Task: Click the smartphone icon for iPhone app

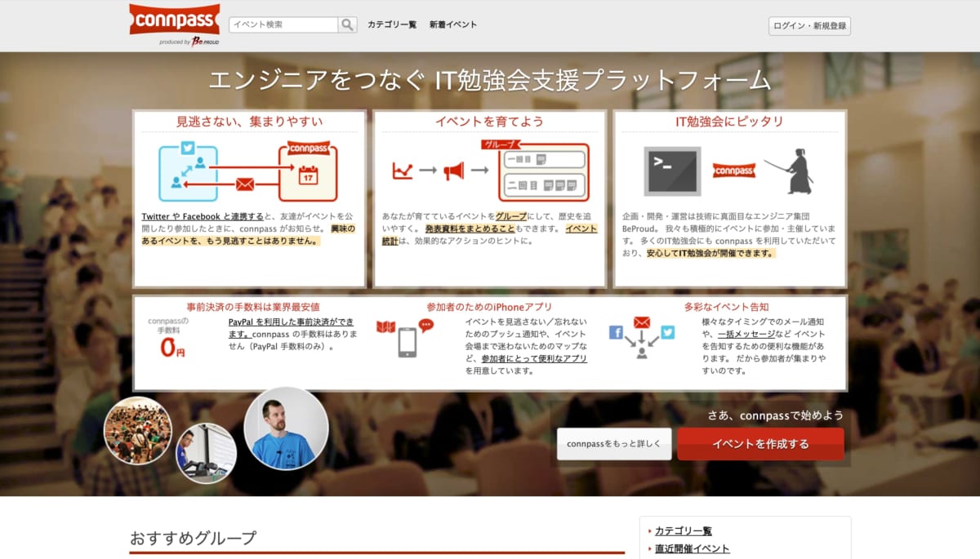Action: click(407, 342)
